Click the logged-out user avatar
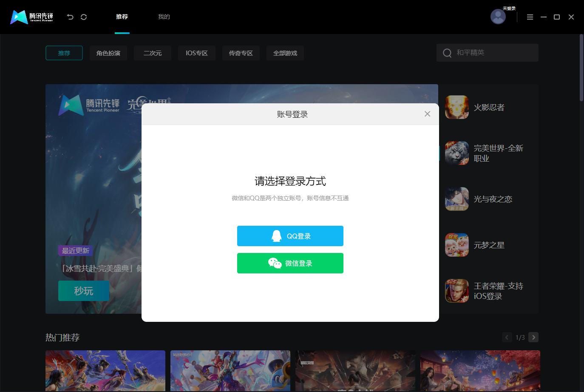The image size is (584, 392). click(498, 17)
